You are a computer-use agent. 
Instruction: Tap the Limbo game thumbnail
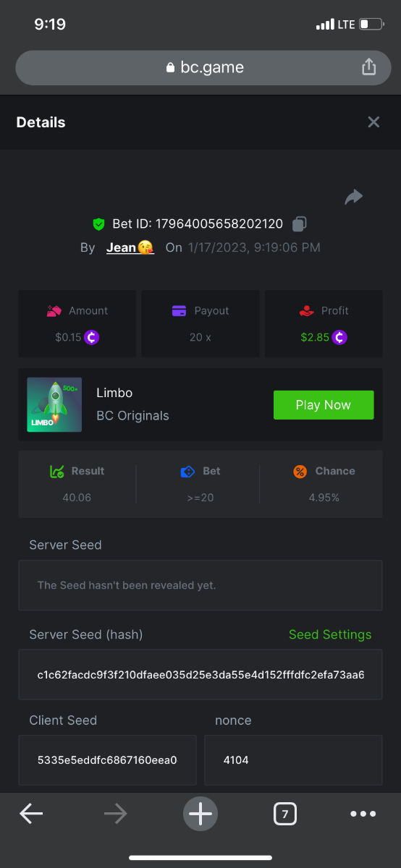click(54, 405)
